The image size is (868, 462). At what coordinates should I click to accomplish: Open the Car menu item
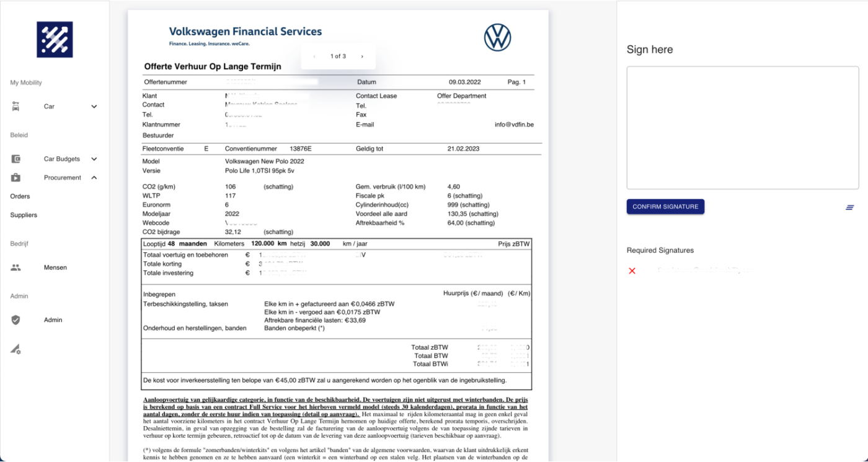click(x=49, y=107)
